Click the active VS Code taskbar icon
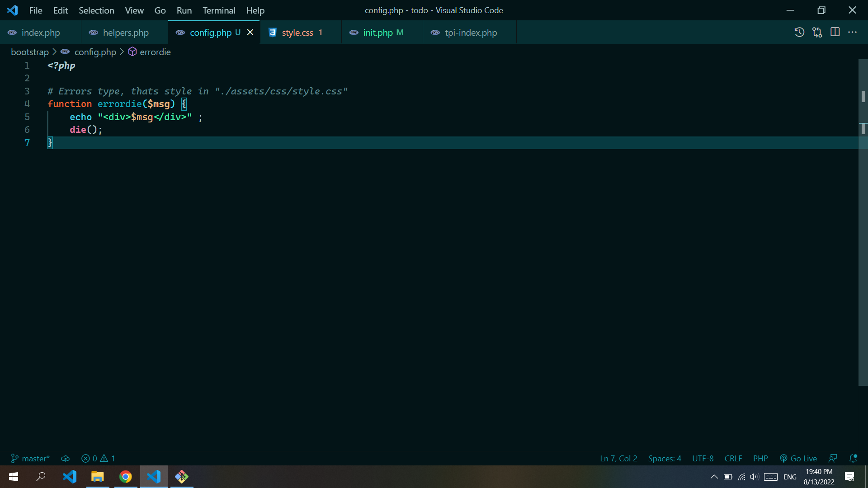The height and width of the screenshot is (488, 868). click(x=154, y=477)
